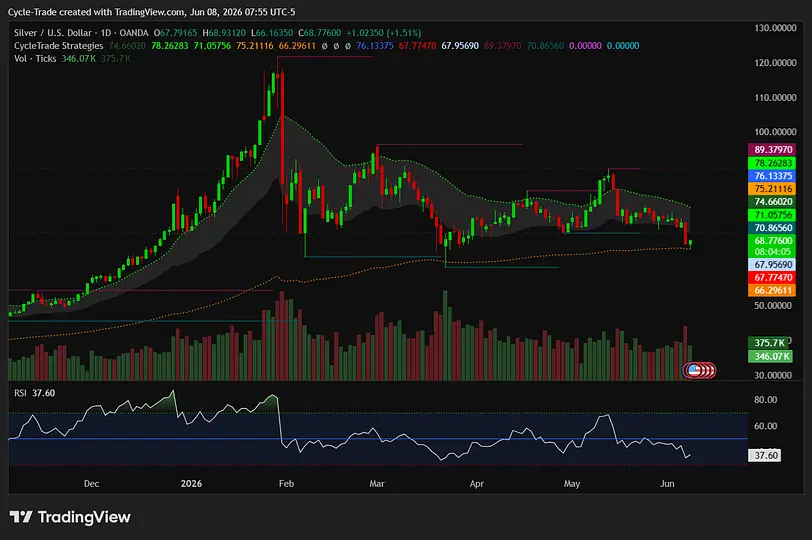Click the 100.00000 price scale label

(775, 132)
